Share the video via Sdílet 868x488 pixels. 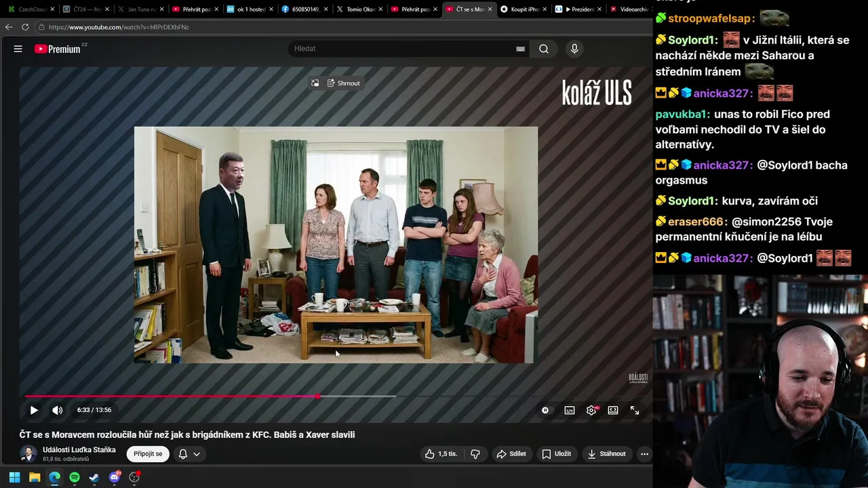(511, 454)
